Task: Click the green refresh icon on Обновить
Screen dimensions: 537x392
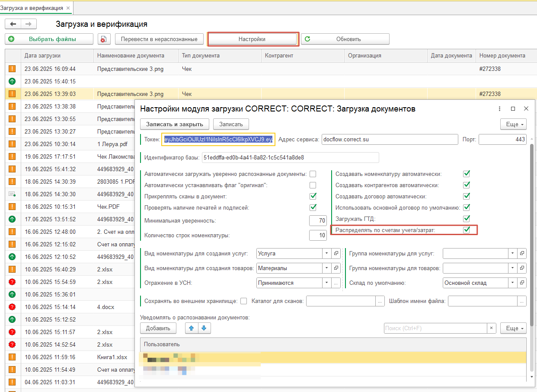Action: click(308, 39)
